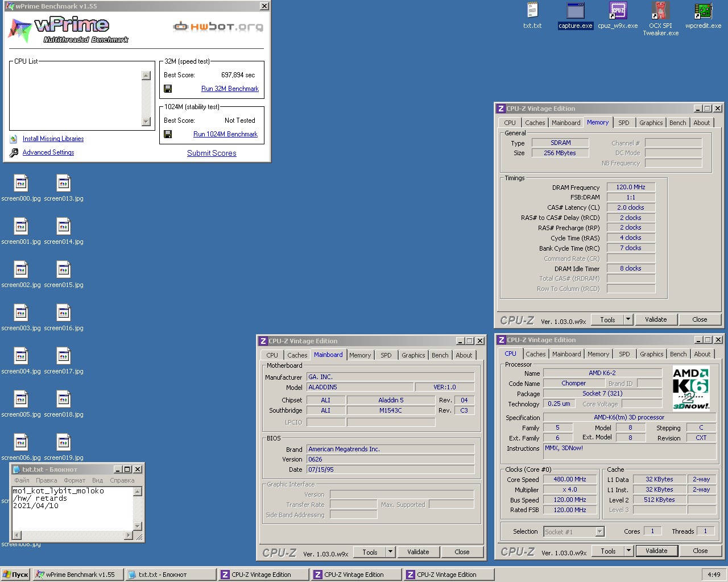This screenshot has width=728, height=582.
Task: Select the screen003.jpg desktop file
Action: pos(21,318)
